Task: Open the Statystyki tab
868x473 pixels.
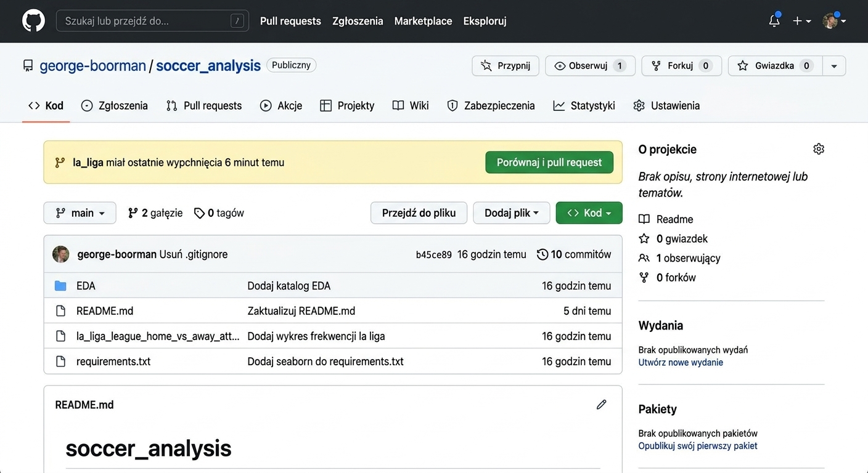Action: coord(584,106)
